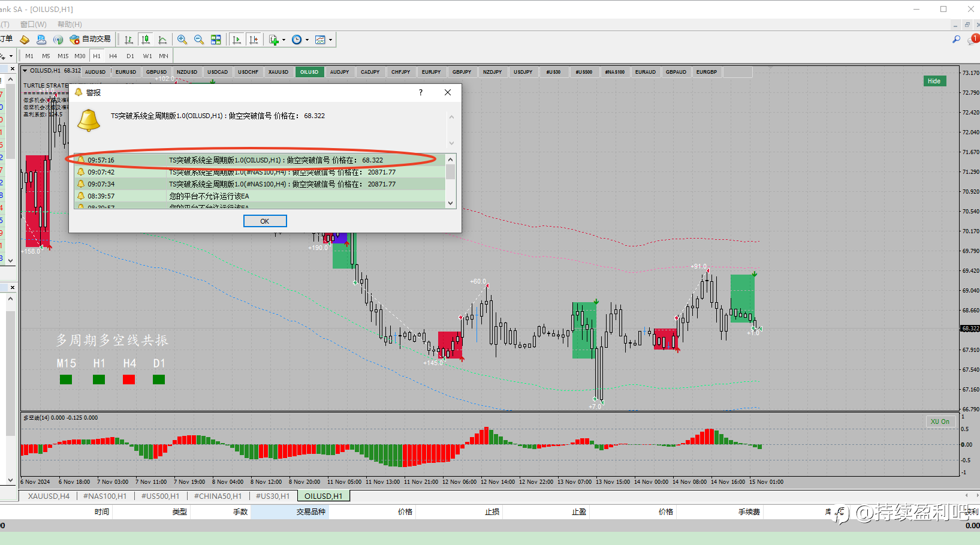This screenshot has height=545, width=980.
Task: Open search via magnifier icon
Action: tap(956, 40)
